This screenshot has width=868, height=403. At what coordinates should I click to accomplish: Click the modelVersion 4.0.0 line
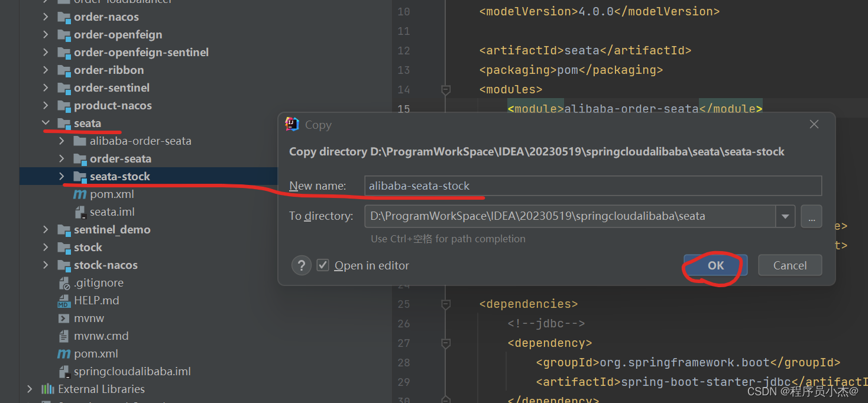(599, 12)
